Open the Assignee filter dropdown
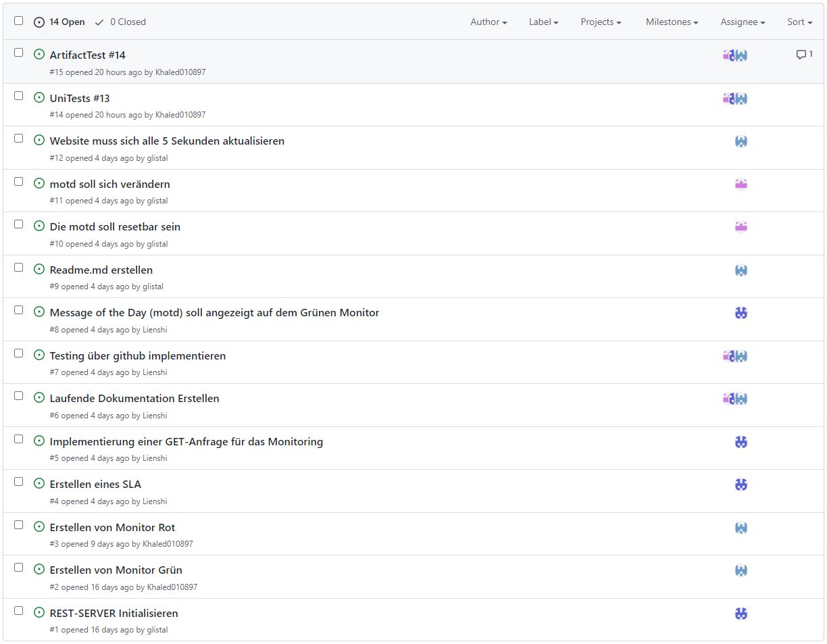The width and height of the screenshot is (827, 644). click(x=743, y=22)
